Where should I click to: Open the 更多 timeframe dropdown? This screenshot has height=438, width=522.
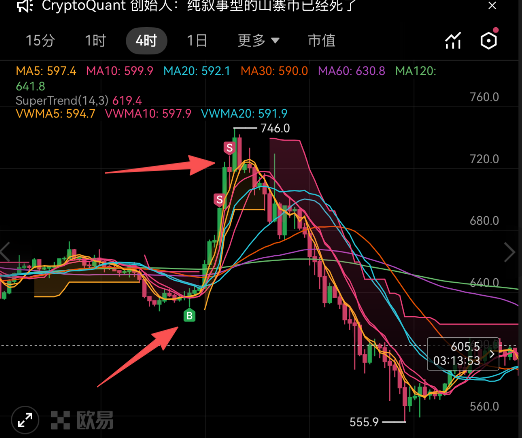pyautogui.click(x=258, y=41)
